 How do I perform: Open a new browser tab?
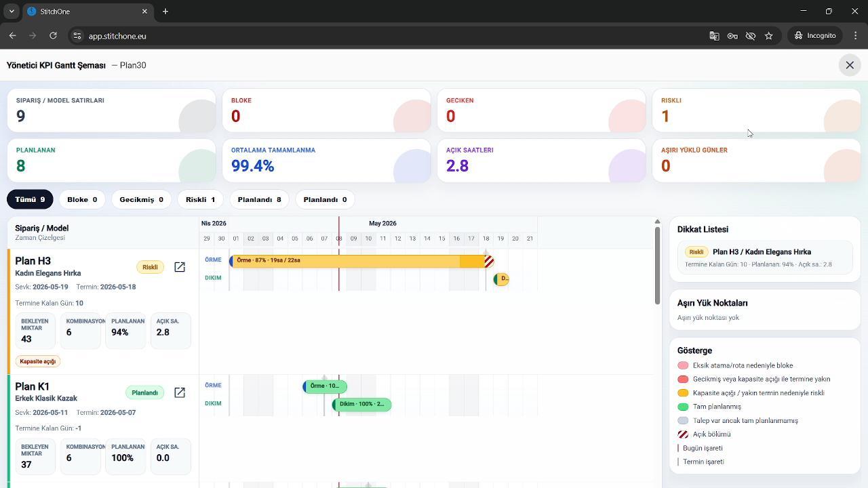[165, 12]
